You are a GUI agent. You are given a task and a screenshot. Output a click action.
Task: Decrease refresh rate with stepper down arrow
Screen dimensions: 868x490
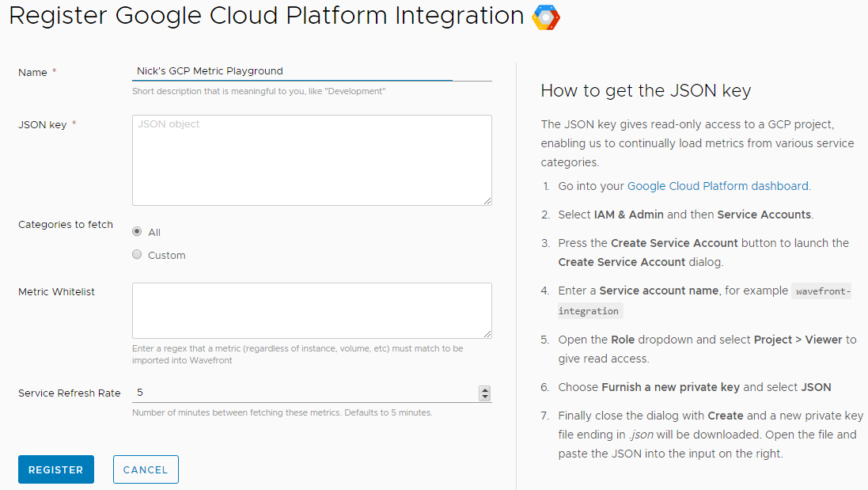click(x=485, y=397)
